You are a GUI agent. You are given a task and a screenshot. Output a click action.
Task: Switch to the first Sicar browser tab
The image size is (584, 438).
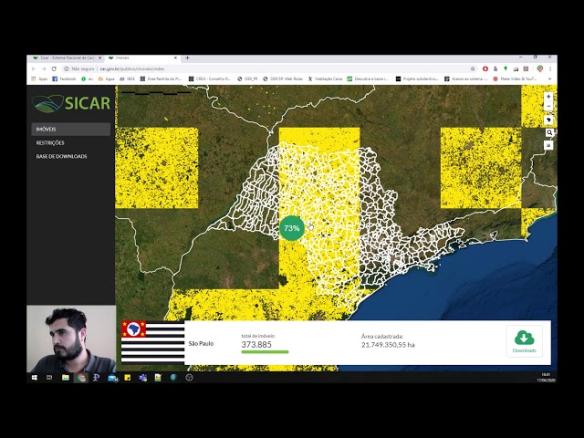[x=66, y=58]
